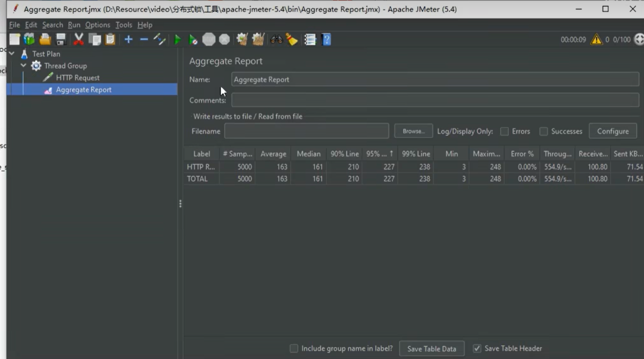This screenshot has width=644, height=359.
Task: Clear results with the Clear icon
Action: tap(242, 40)
